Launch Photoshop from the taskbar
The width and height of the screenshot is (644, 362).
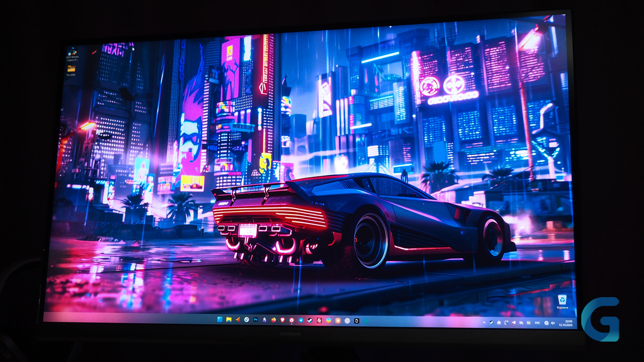point(255,320)
